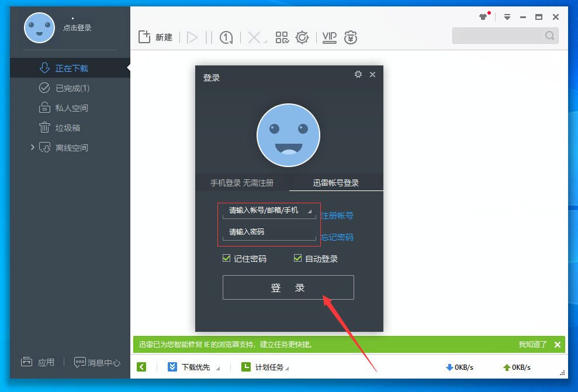This screenshot has height=392, width=578.
Task: Click the VIP icon in the toolbar
Action: [329, 37]
